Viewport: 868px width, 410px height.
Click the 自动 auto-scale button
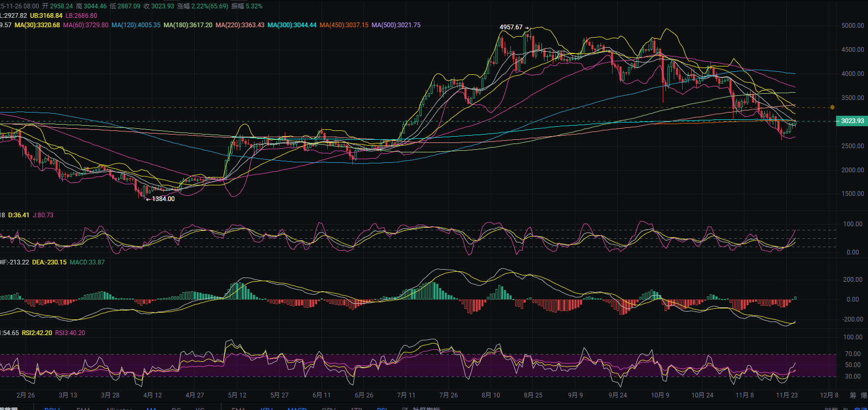[x=860, y=408]
